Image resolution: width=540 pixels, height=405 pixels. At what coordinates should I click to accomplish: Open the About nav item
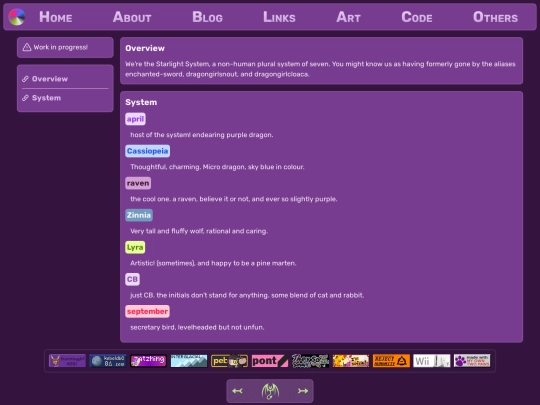(132, 17)
